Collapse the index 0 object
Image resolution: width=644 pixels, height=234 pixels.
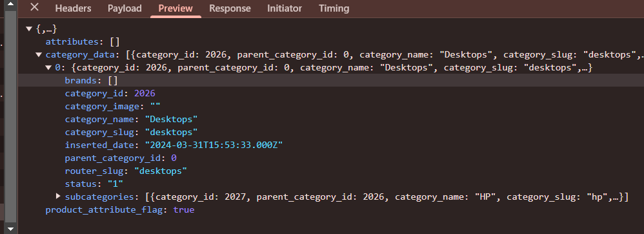coord(48,67)
